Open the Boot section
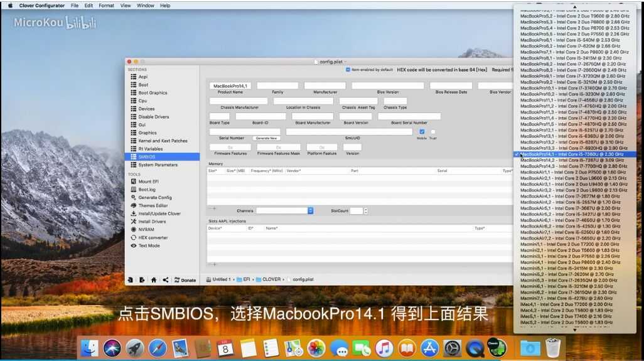The width and height of the screenshot is (644, 361). coord(143,85)
